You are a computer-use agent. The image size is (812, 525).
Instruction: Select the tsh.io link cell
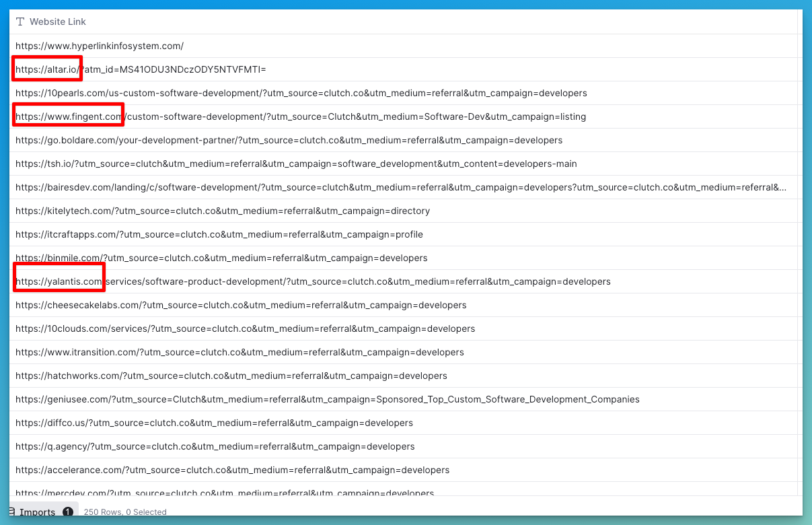[403, 164]
